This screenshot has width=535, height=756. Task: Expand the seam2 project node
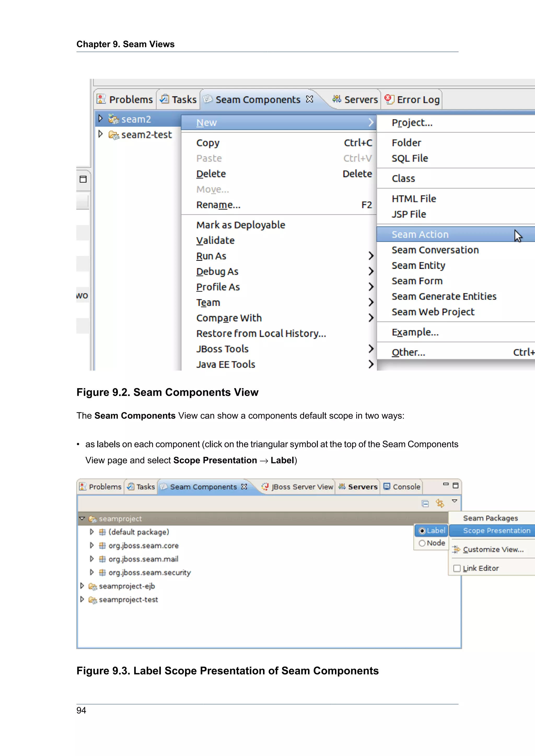point(101,118)
